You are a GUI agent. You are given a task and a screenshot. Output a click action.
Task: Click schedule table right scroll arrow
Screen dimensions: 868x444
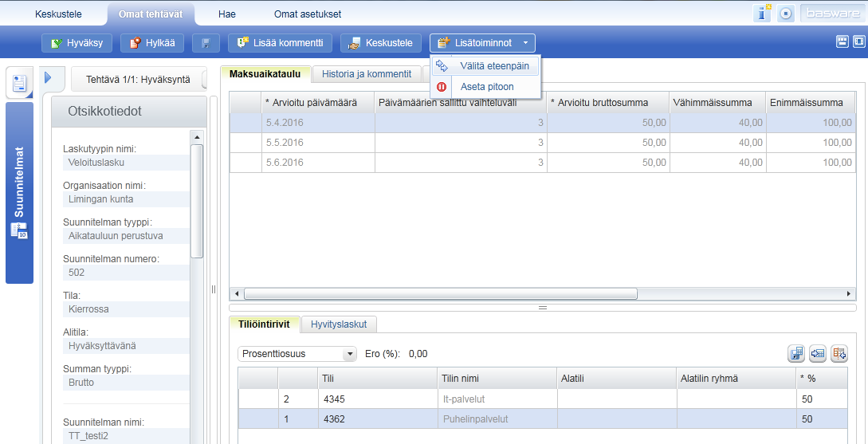[x=849, y=293]
